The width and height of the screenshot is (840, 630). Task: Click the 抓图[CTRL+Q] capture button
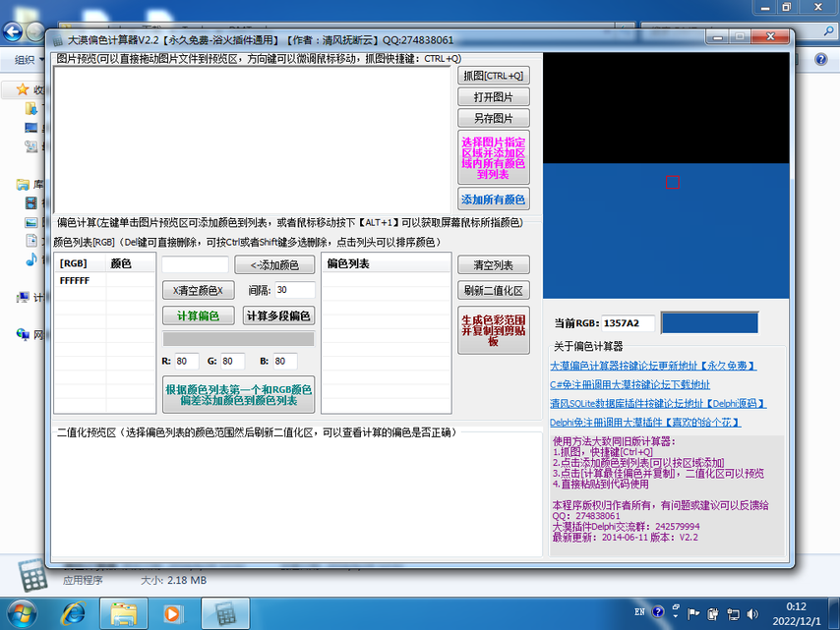[x=493, y=76]
